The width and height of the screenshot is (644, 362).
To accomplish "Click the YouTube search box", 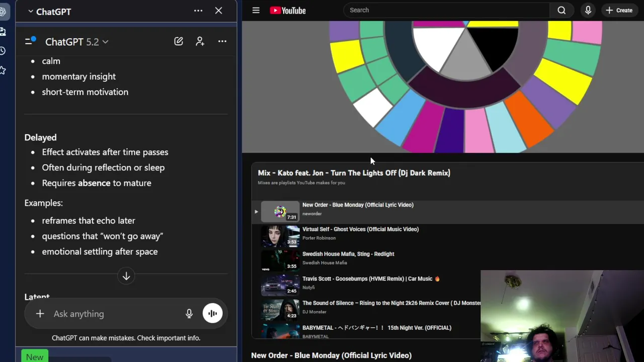I will (447, 10).
